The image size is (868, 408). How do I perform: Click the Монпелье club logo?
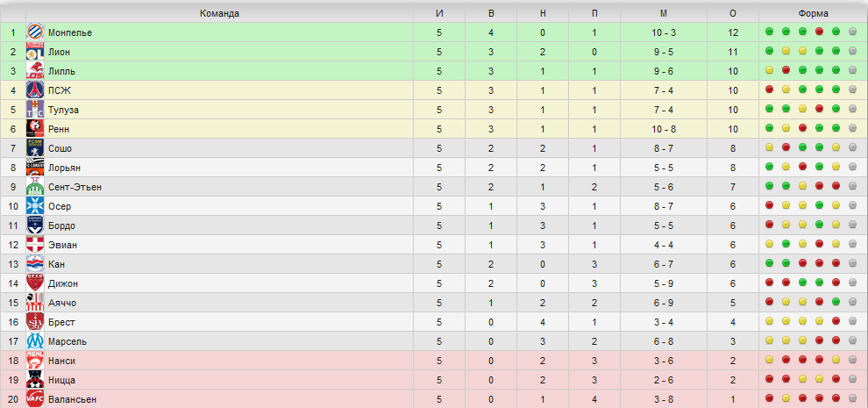point(35,32)
